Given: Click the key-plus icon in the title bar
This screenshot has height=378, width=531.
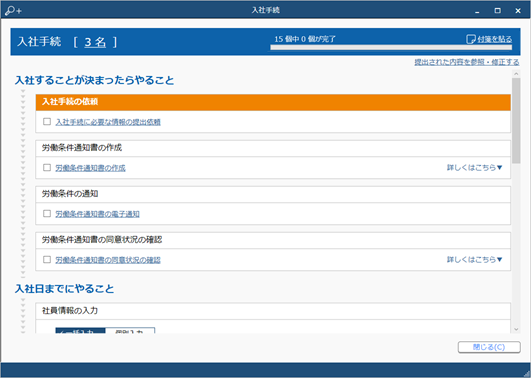Looking at the screenshot, I should click(13, 11).
